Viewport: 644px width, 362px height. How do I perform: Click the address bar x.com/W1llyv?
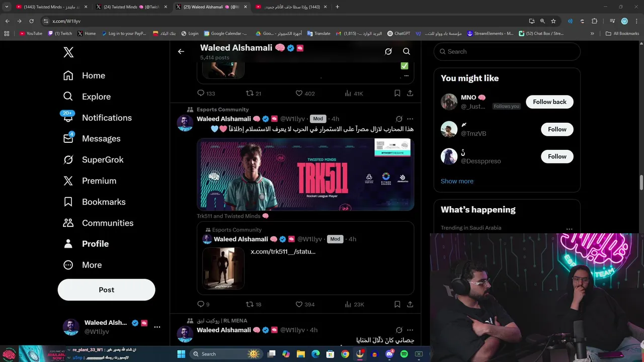pos(282,21)
